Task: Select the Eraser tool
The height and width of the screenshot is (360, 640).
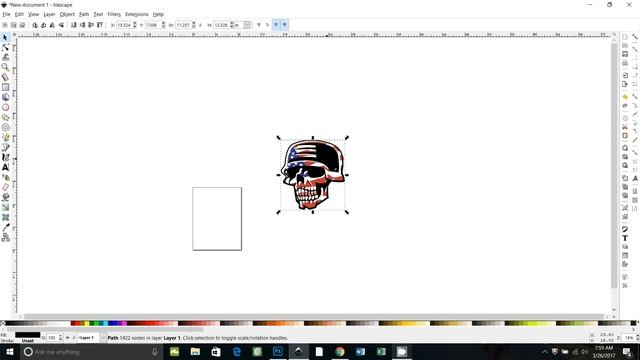Action: coord(5,187)
